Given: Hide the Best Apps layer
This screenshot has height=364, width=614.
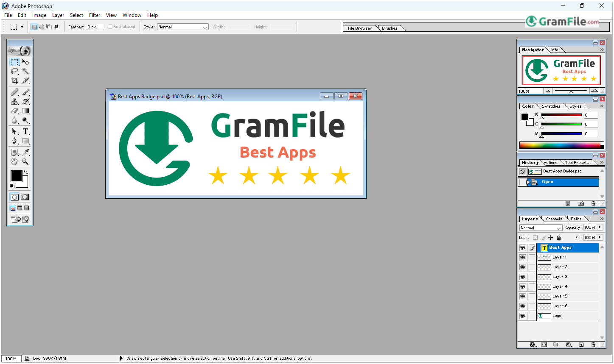Looking at the screenshot, I should 522,248.
